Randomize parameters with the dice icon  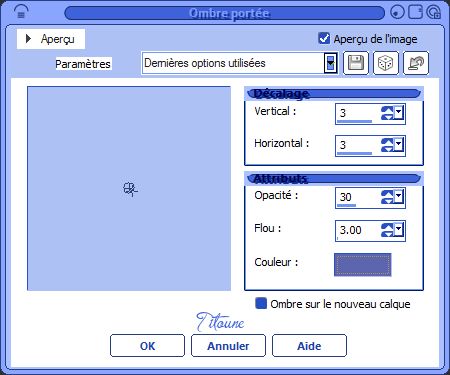[x=386, y=63]
